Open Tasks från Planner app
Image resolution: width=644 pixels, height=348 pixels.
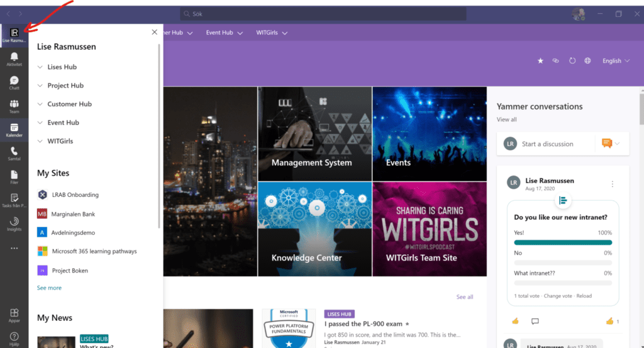pyautogui.click(x=14, y=201)
